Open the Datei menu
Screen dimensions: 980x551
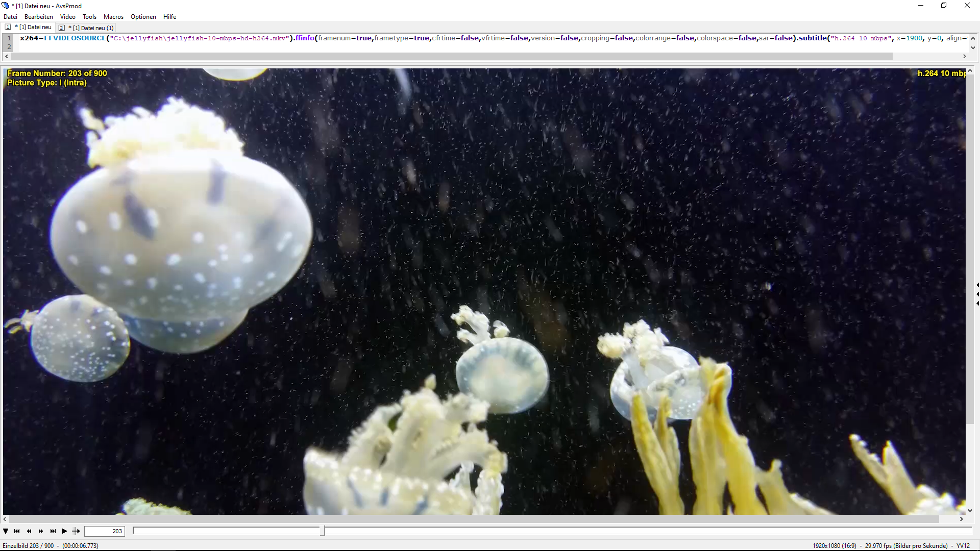(x=10, y=17)
